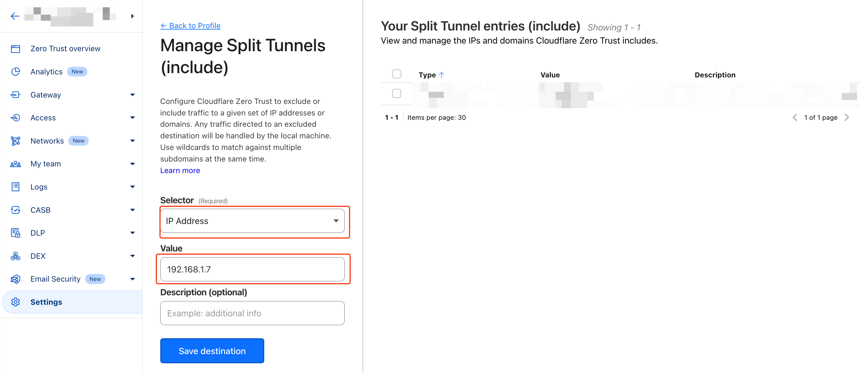This screenshot has height=373, width=868.
Task: Expand the Logs menu section
Action: click(132, 187)
